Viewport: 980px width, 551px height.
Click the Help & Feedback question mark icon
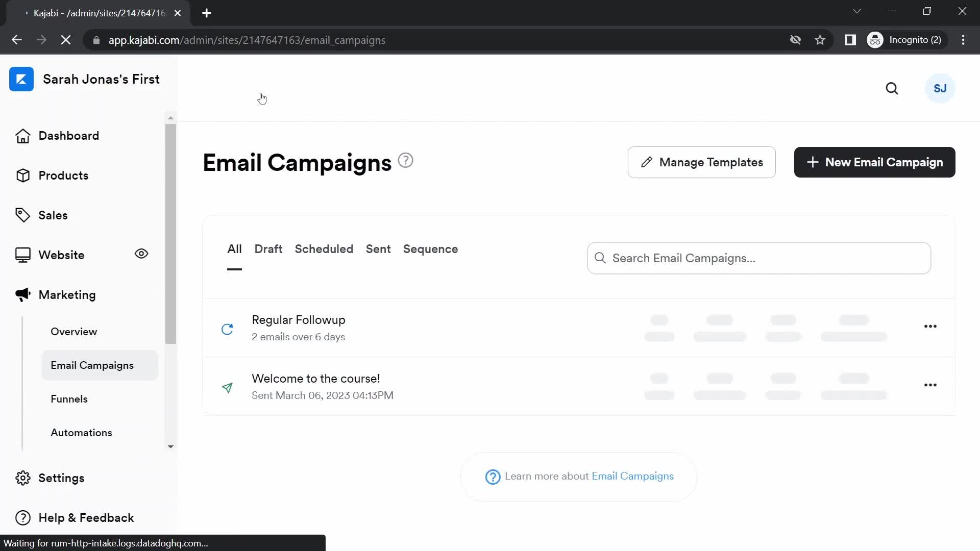pos(23,517)
